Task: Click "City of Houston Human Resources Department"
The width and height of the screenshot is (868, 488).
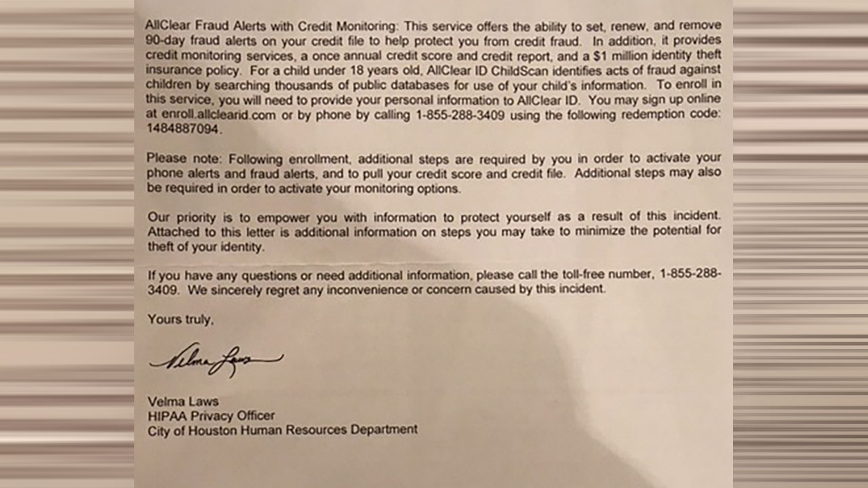Action: pos(283,429)
